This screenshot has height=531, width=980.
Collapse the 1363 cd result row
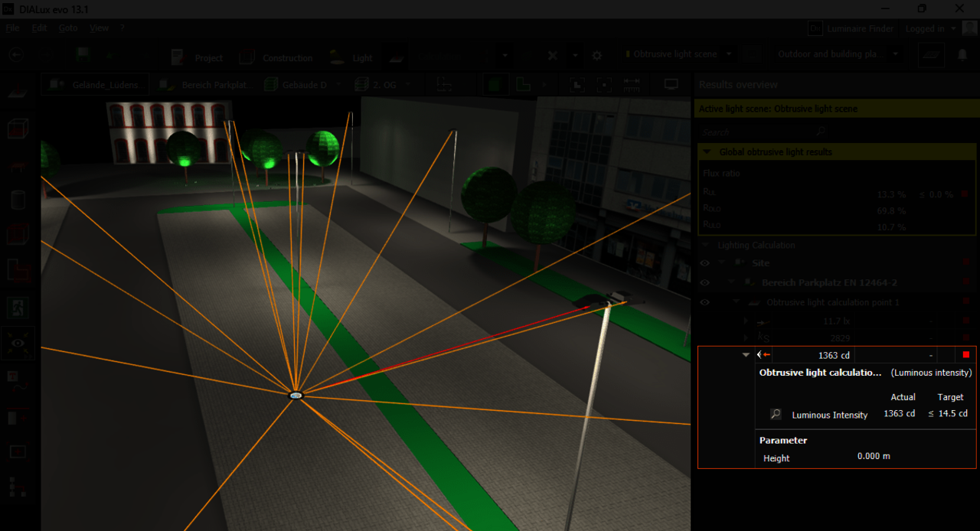pyautogui.click(x=746, y=355)
